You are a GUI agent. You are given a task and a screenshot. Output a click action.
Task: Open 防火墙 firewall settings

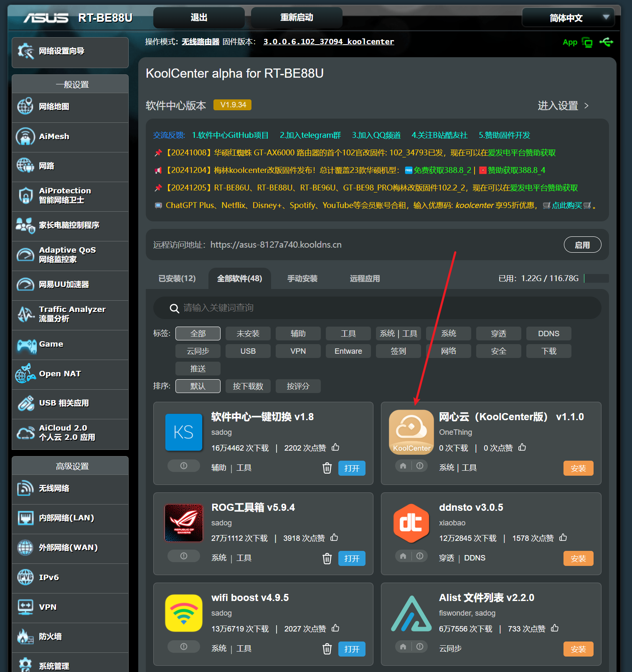click(70, 637)
